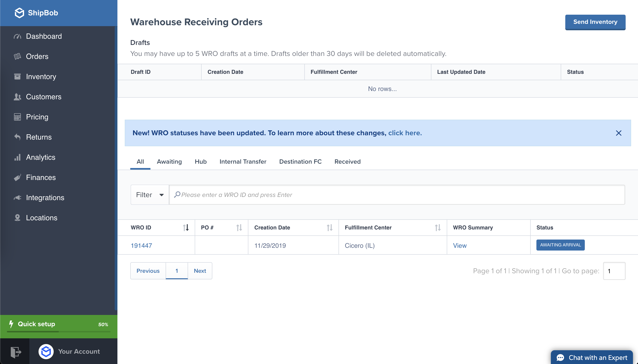Viewport: 638px width, 364px height.
Task: Sort by WRO ID arrows
Action: coord(186,227)
